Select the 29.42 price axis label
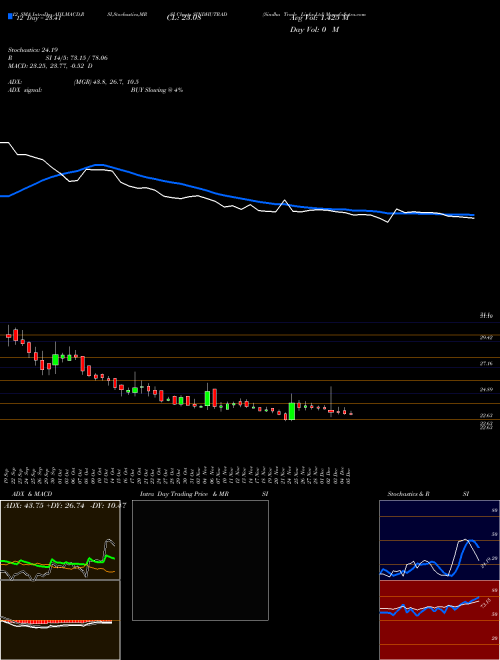 coord(486,338)
